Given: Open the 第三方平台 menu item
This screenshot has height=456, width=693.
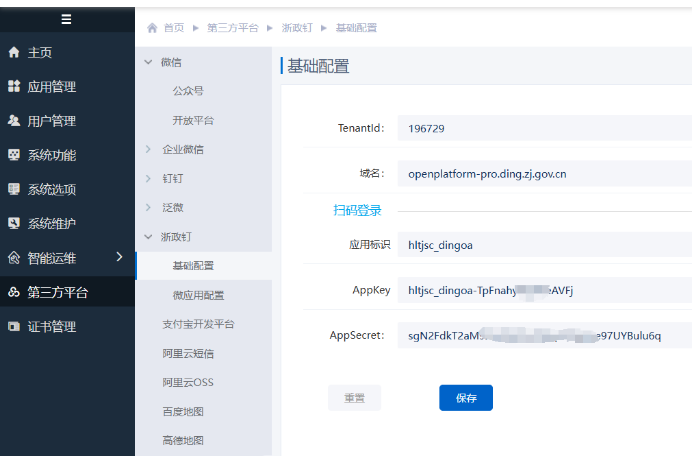Looking at the screenshot, I should 57,292.
